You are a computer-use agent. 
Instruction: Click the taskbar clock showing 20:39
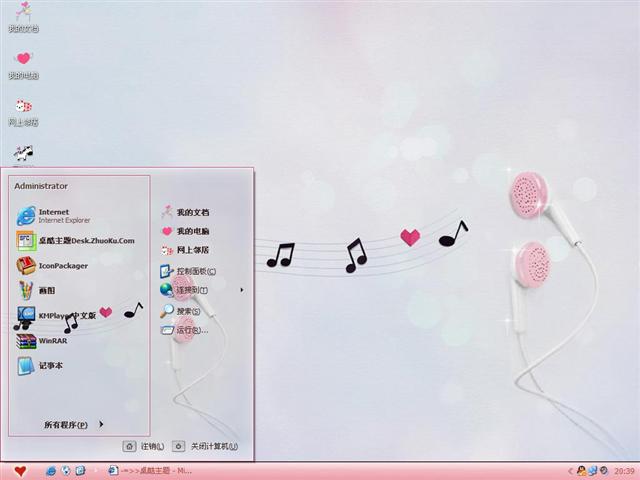(x=624, y=471)
